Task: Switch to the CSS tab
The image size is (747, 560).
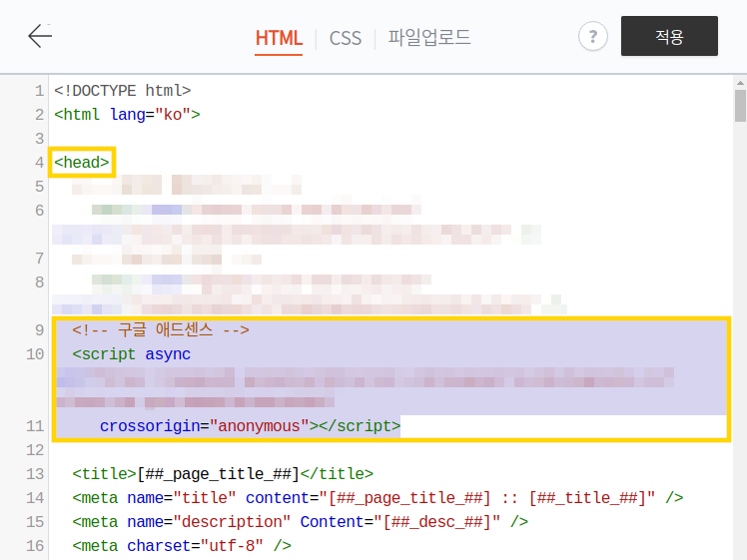Action: pyautogui.click(x=346, y=38)
